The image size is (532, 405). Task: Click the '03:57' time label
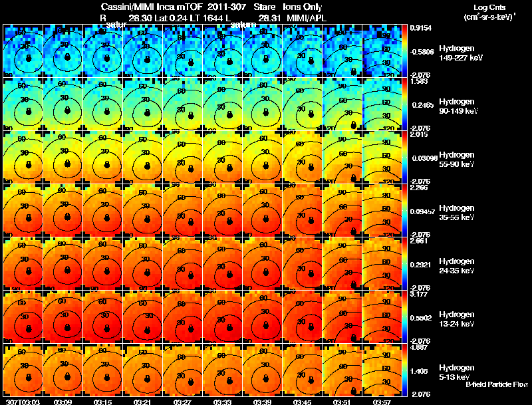(x=382, y=402)
